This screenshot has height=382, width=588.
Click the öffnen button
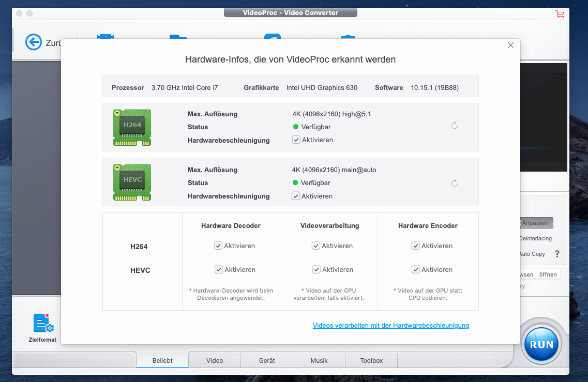tap(548, 274)
